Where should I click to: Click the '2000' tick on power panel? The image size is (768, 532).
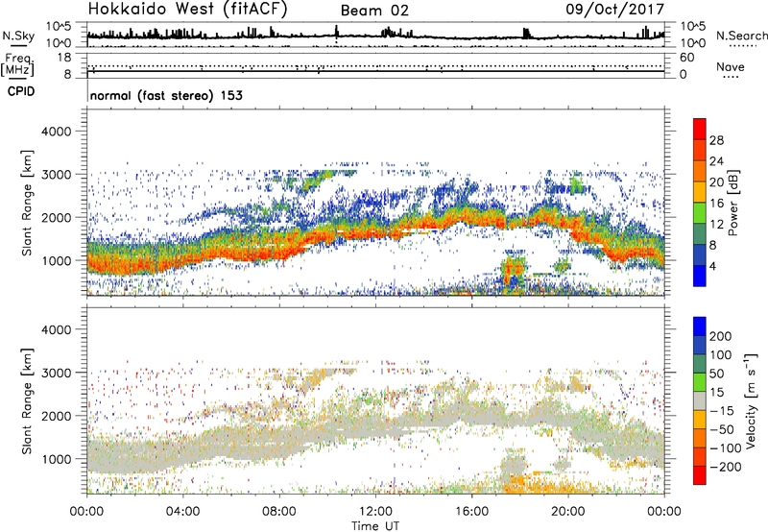click(56, 217)
